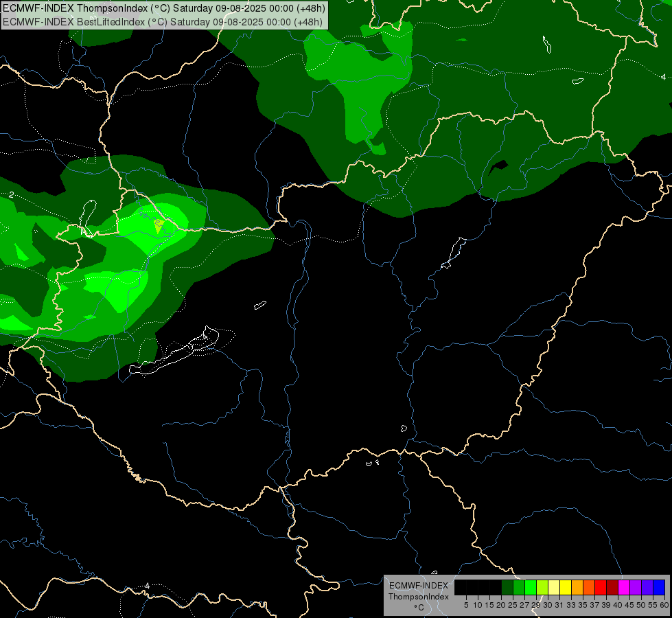The image size is (672, 618).
Task: Click the ThompsonIndex title line in header
Action: (x=164, y=8)
